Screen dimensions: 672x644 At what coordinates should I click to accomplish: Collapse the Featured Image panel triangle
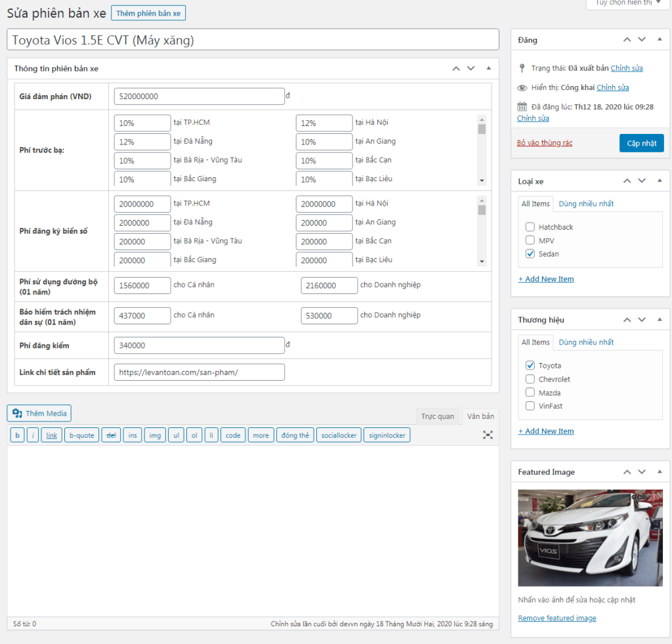pos(659,472)
